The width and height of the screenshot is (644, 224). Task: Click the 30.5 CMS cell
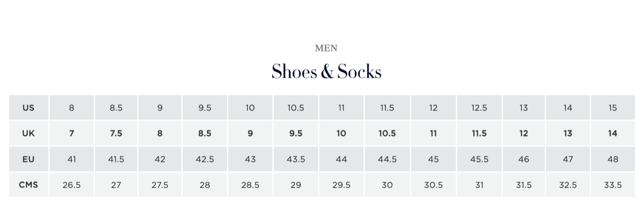click(433, 185)
